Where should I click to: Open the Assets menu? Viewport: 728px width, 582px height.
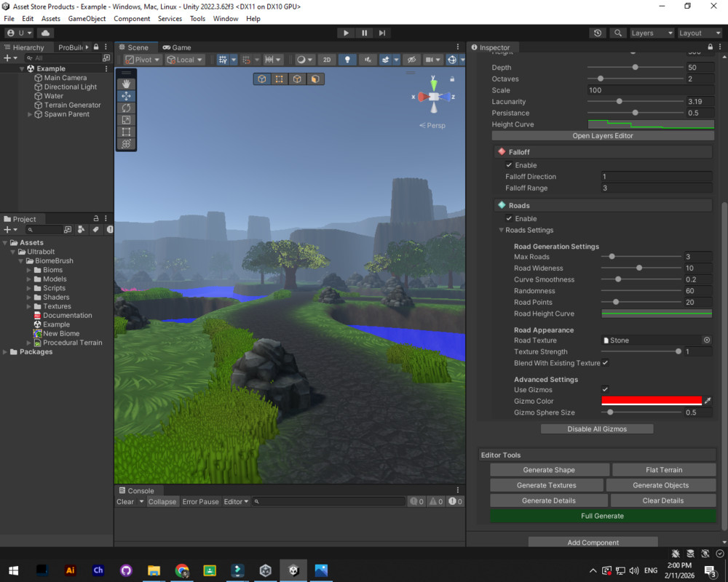(x=51, y=19)
